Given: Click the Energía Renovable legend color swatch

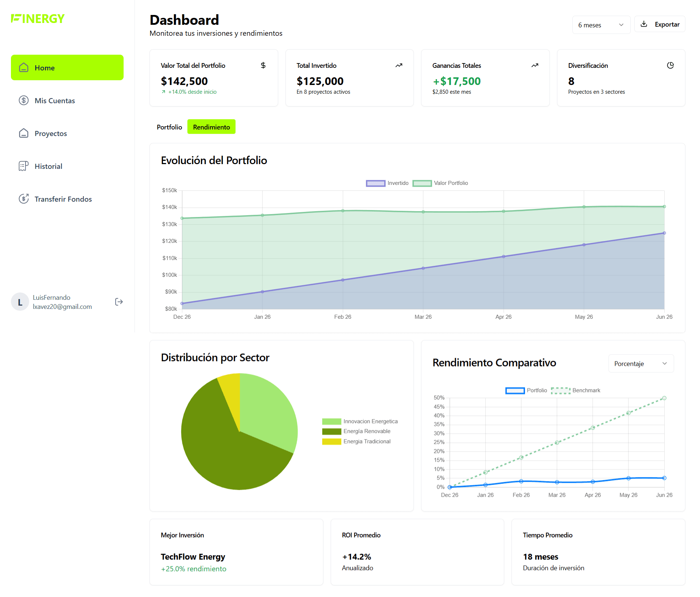Looking at the screenshot, I should click(331, 431).
